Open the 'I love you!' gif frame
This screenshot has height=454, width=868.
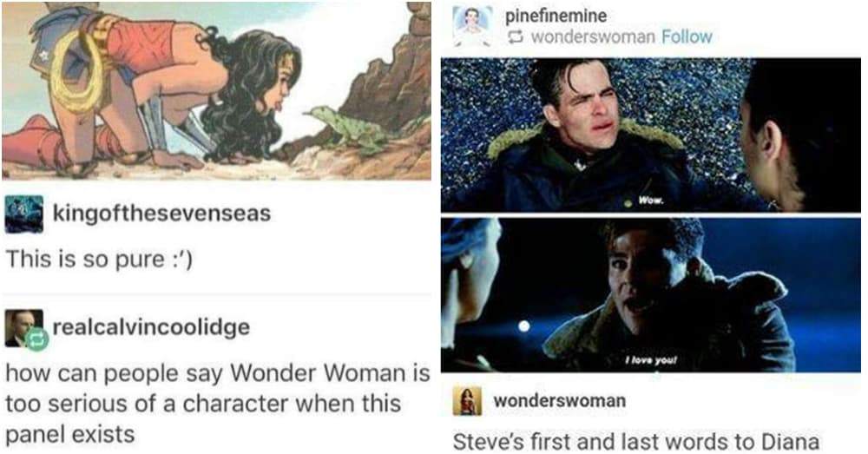tap(650, 294)
